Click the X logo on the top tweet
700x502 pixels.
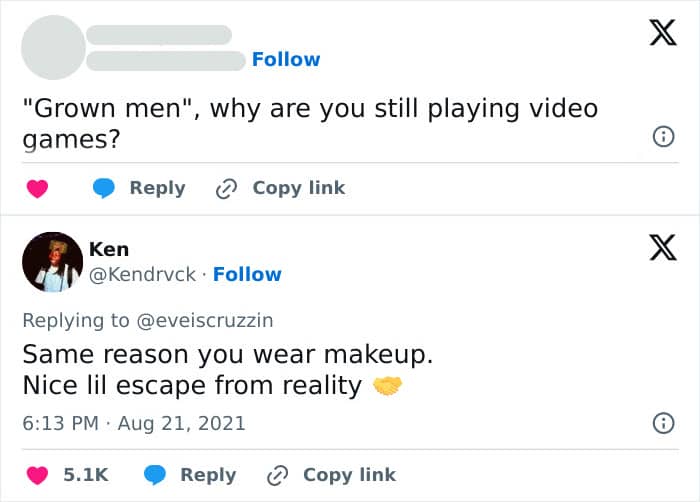coord(656,35)
